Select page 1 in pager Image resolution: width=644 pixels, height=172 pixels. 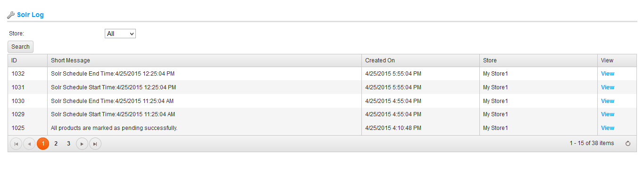(43, 144)
